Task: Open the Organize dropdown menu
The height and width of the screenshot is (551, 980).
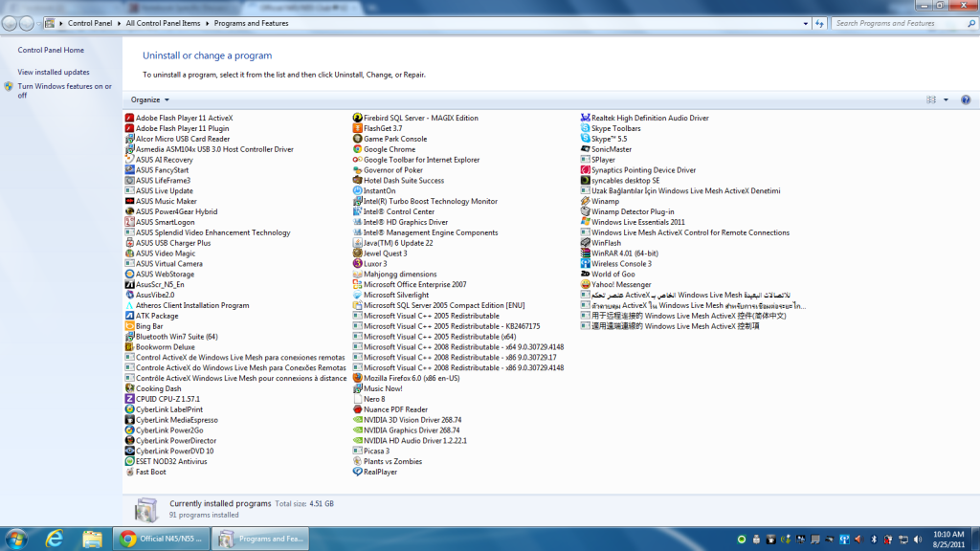Action: click(x=150, y=99)
